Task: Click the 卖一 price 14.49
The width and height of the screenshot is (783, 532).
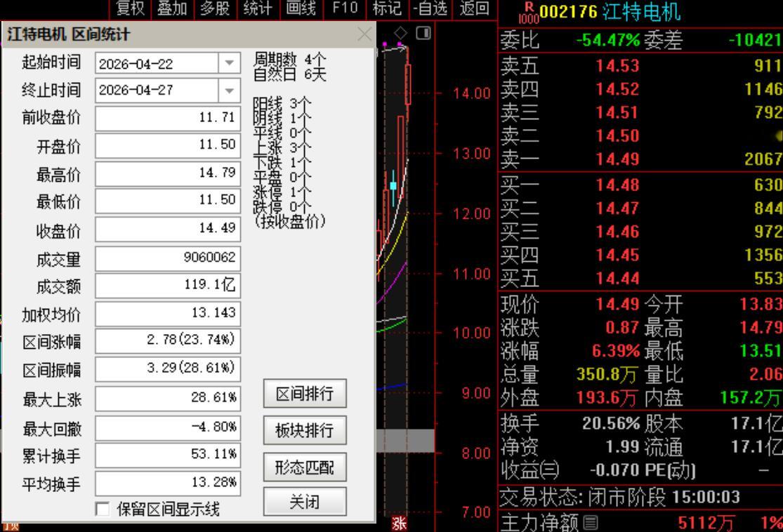Action: click(x=617, y=159)
